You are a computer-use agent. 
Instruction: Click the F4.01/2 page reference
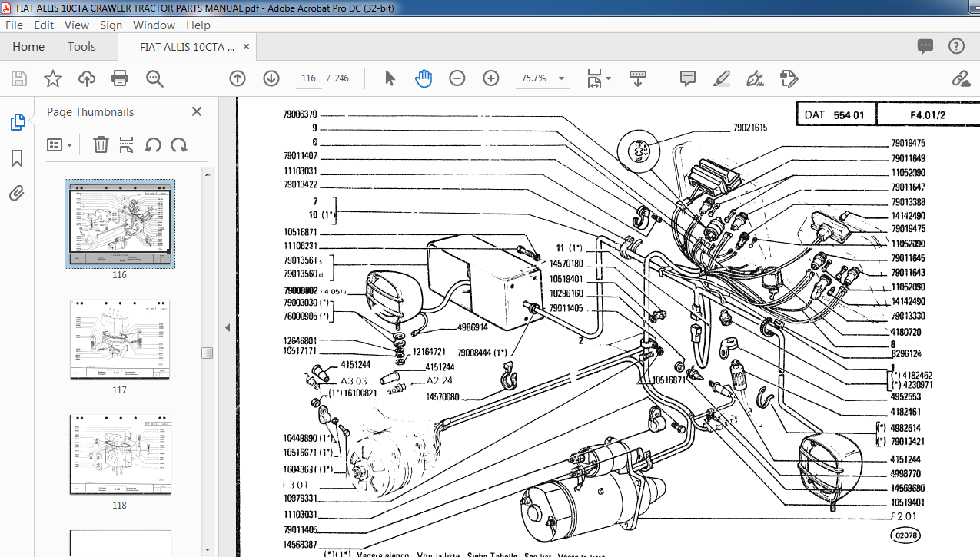pos(928,115)
